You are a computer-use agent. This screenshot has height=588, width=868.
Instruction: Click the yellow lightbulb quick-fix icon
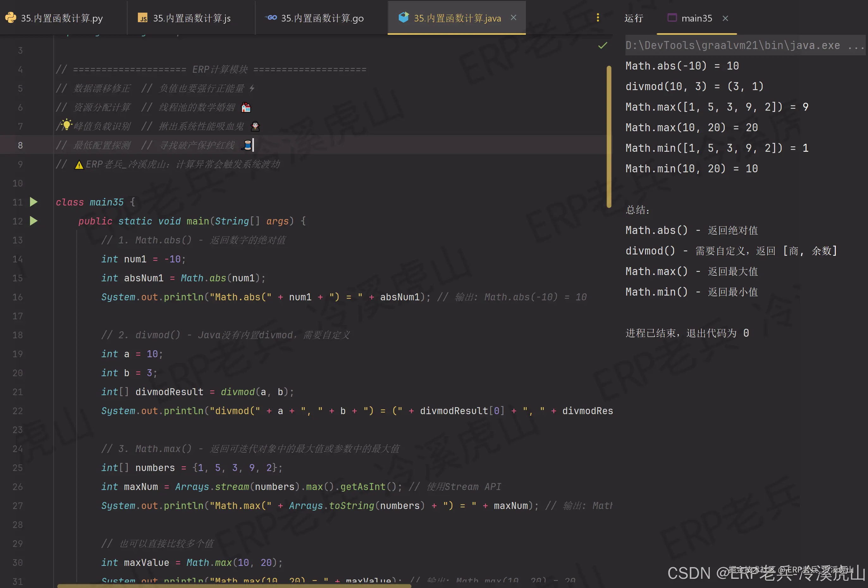(66, 125)
